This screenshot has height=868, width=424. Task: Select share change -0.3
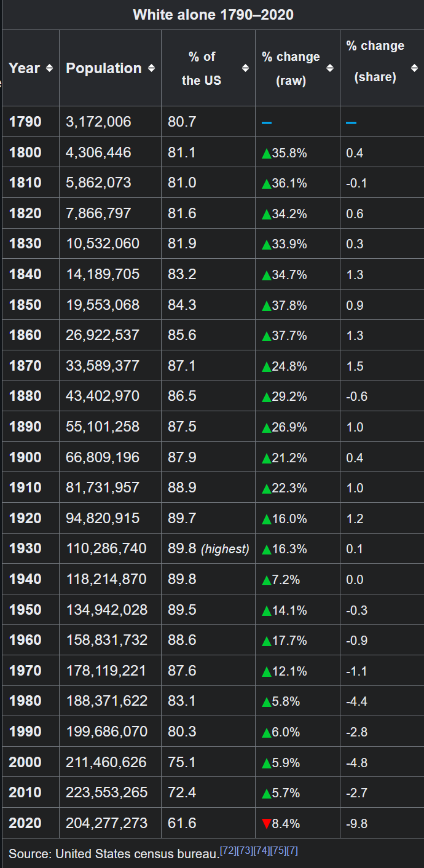[x=357, y=610]
